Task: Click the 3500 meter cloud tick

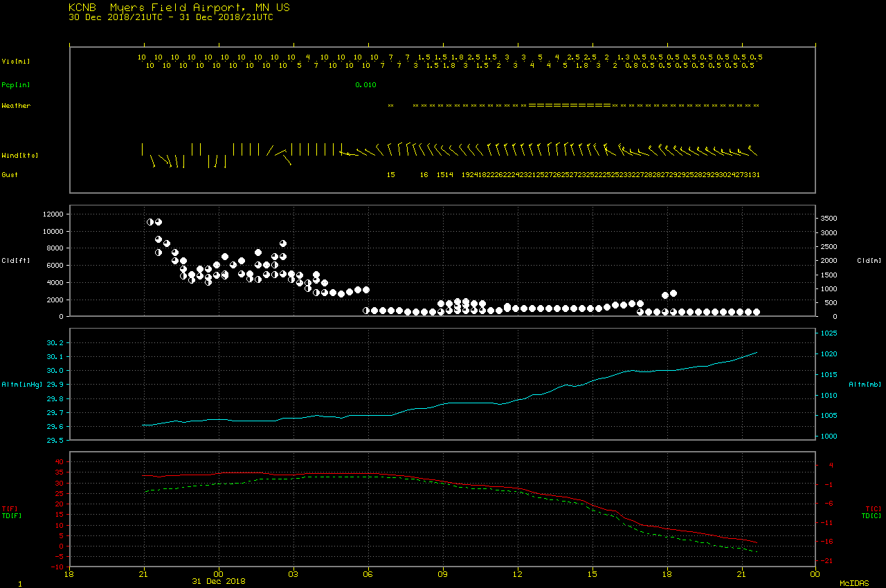Action: 829,218
